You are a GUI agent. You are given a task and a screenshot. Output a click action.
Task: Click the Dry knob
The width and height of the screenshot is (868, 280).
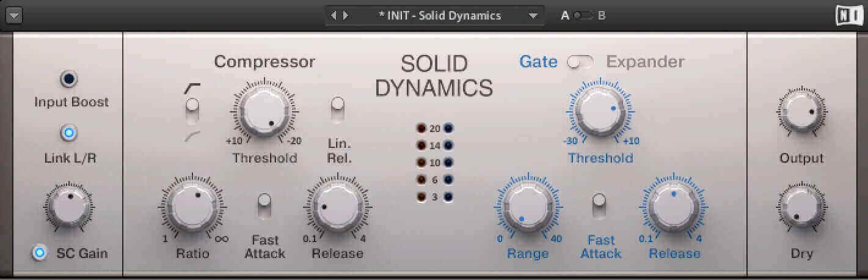[x=802, y=207]
